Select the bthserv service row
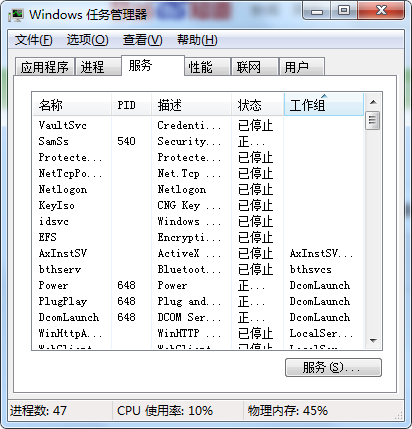Image resolution: width=412 pixels, height=429 pixels. [198, 269]
